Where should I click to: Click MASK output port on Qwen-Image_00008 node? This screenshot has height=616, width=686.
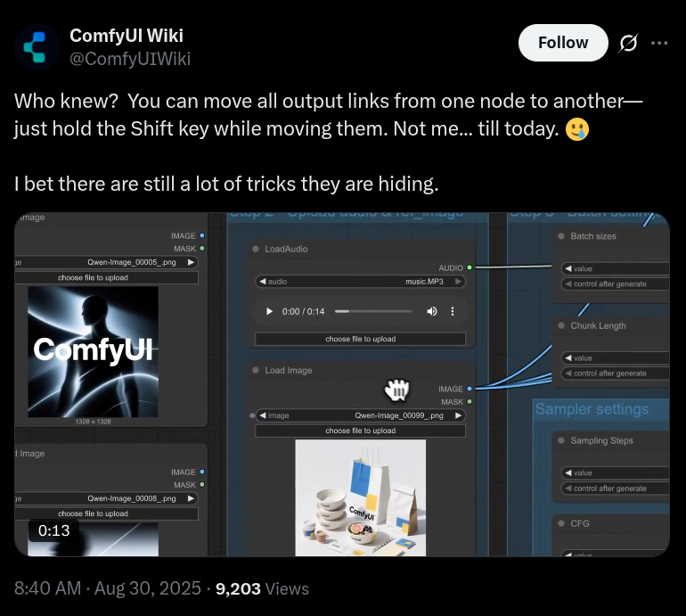pos(201,485)
